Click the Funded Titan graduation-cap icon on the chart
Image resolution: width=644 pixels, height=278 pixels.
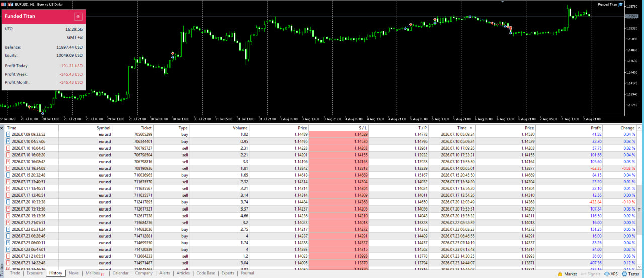621,5
